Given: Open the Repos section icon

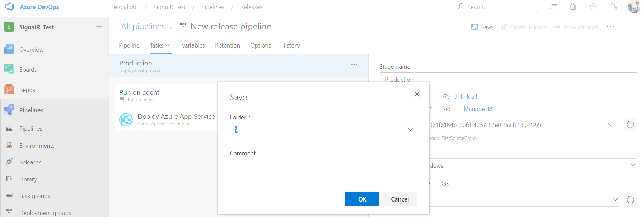Looking at the screenshot, I should coord(9,90).
